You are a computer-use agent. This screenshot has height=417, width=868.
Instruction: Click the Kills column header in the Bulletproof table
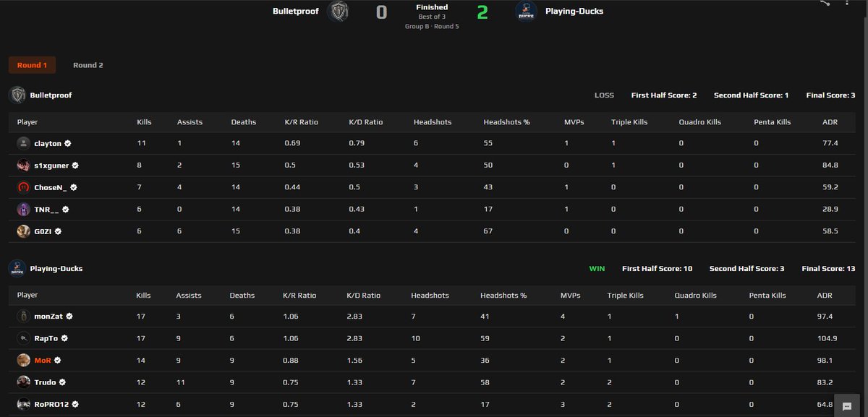click(145, 122)
